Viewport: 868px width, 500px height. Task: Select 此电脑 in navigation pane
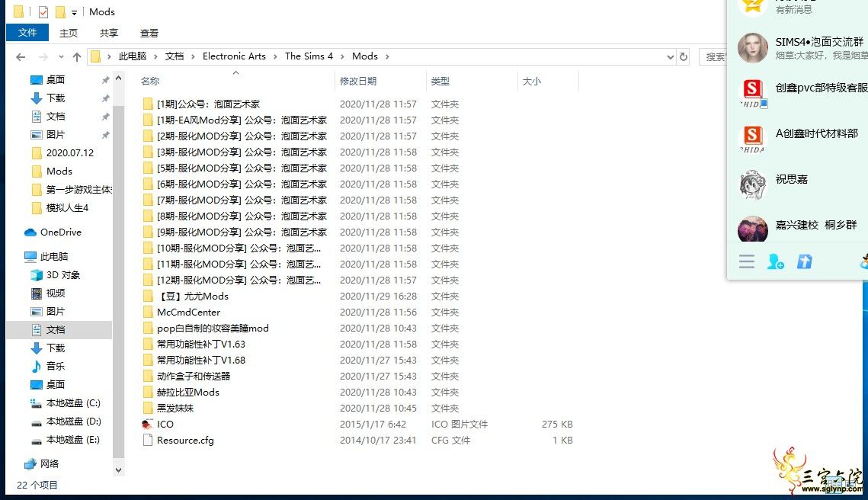coord(53,256)
